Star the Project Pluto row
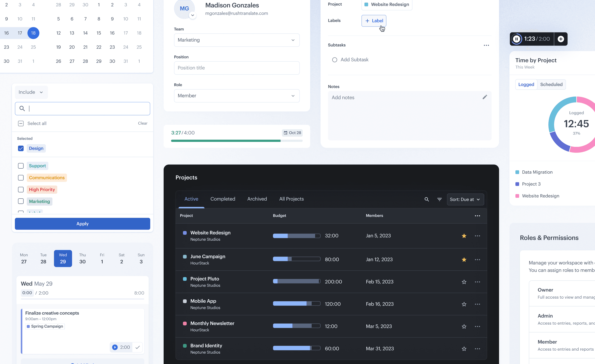The height and width of the screenshot is (364, 595). pyautogui.click(x=464, y=282)
